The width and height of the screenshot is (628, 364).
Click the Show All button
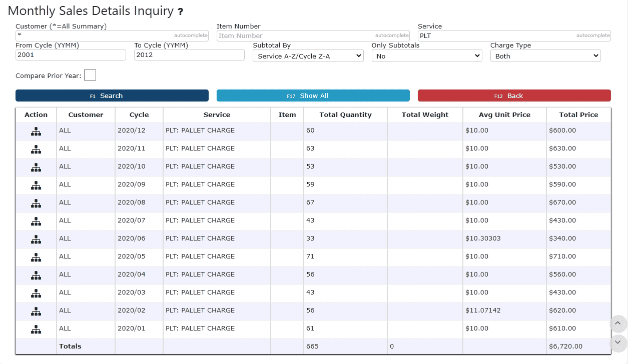pyautogui.click(x=313, y=95)
